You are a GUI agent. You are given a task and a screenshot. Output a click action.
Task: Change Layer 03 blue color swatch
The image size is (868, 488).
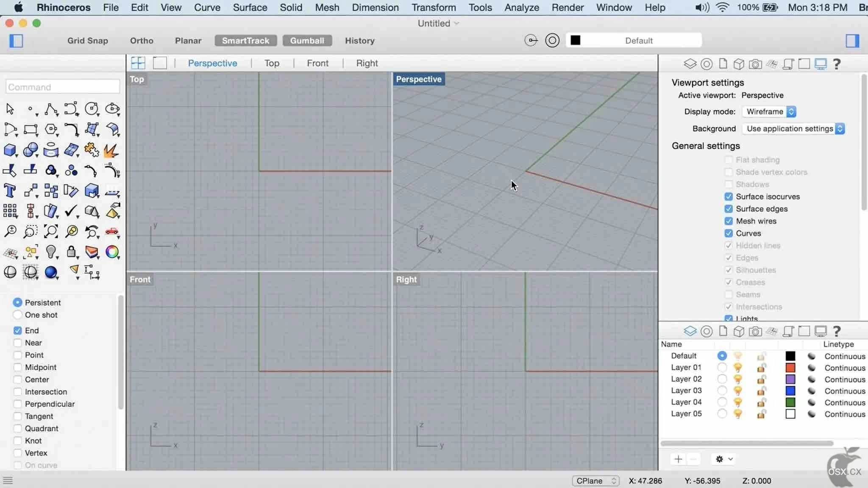coord(790,391)
